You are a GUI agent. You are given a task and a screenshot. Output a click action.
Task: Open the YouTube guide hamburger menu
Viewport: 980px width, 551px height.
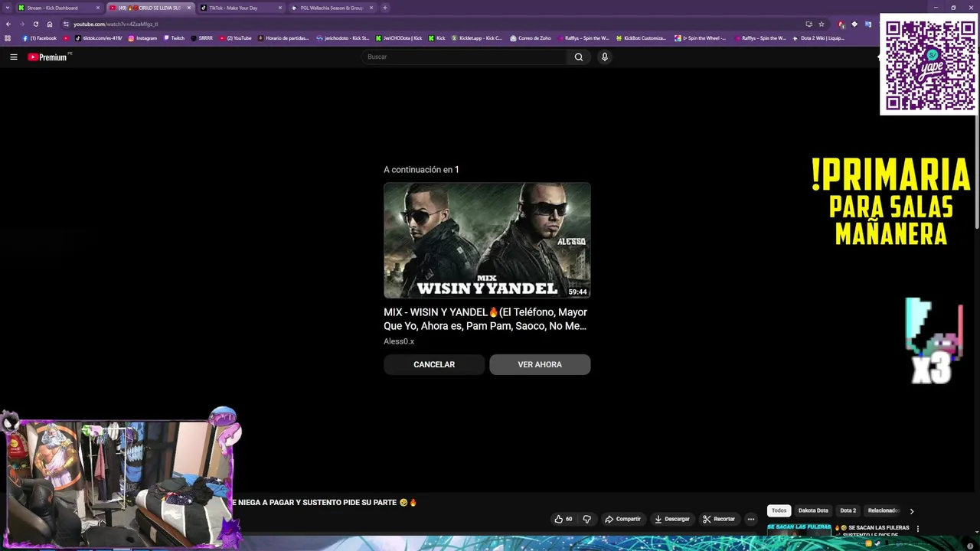[x=13, y=57]
